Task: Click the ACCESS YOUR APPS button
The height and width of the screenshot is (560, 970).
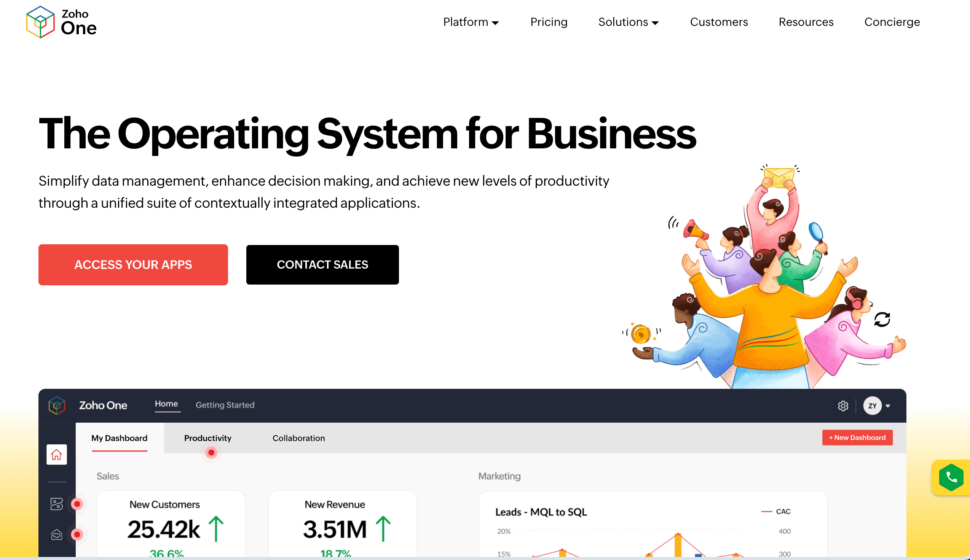Action: (x=133, y=265)
